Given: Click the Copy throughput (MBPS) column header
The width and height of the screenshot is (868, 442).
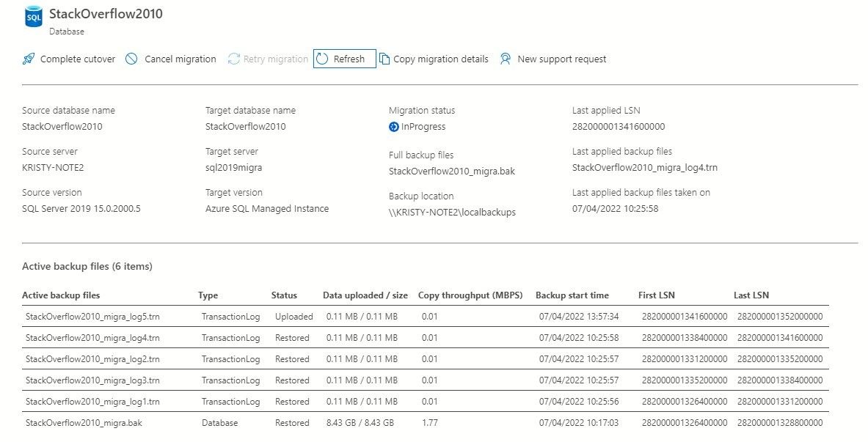Looking at the screenshot, I should point(470,295).
